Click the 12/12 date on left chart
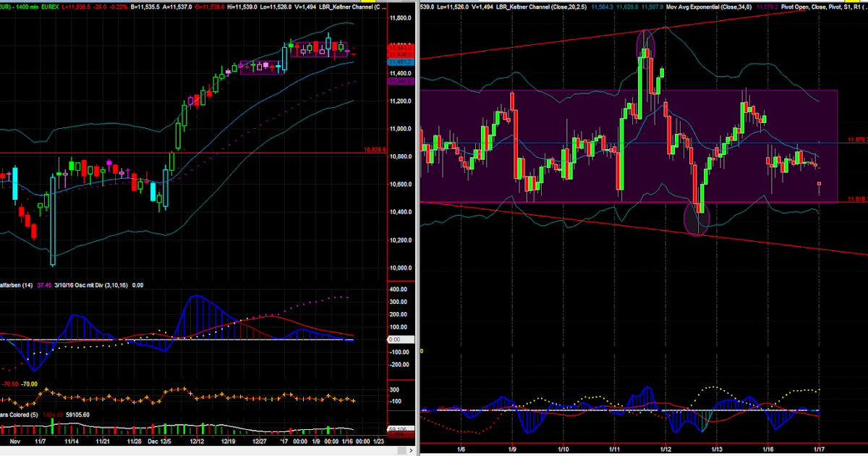 [198, 440]
